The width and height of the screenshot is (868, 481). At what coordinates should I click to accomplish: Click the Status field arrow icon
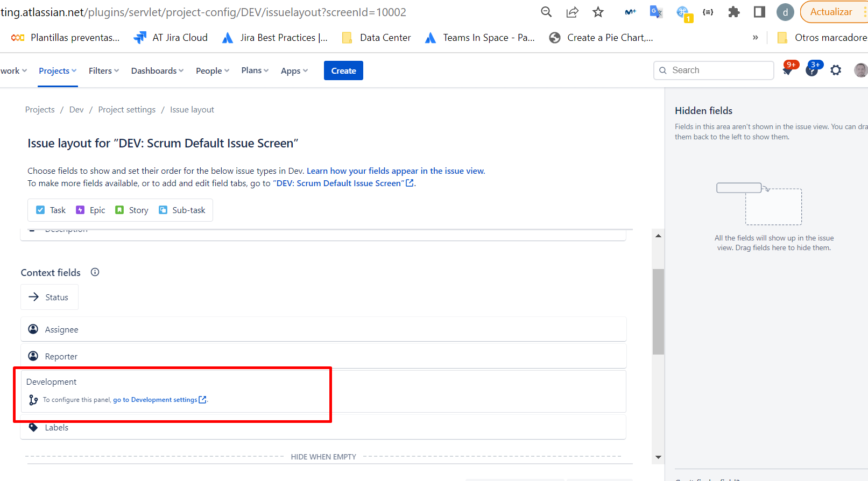pos(33,297)
